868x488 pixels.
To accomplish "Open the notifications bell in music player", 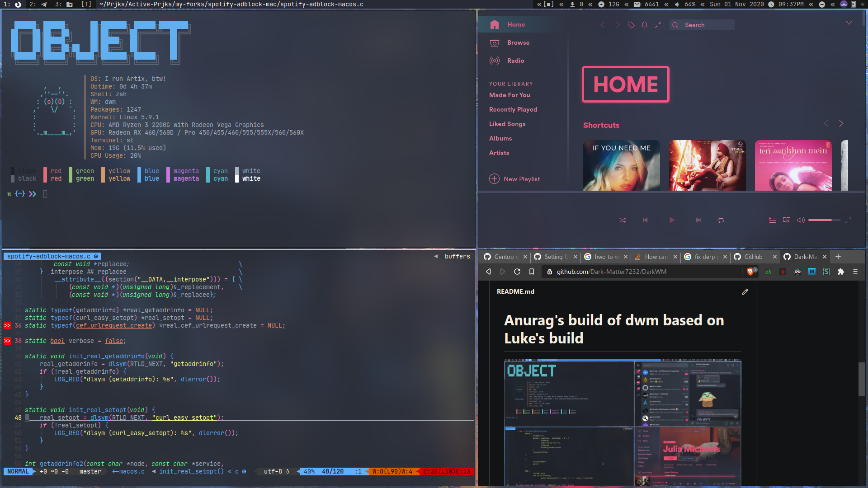I will [645, 25].
